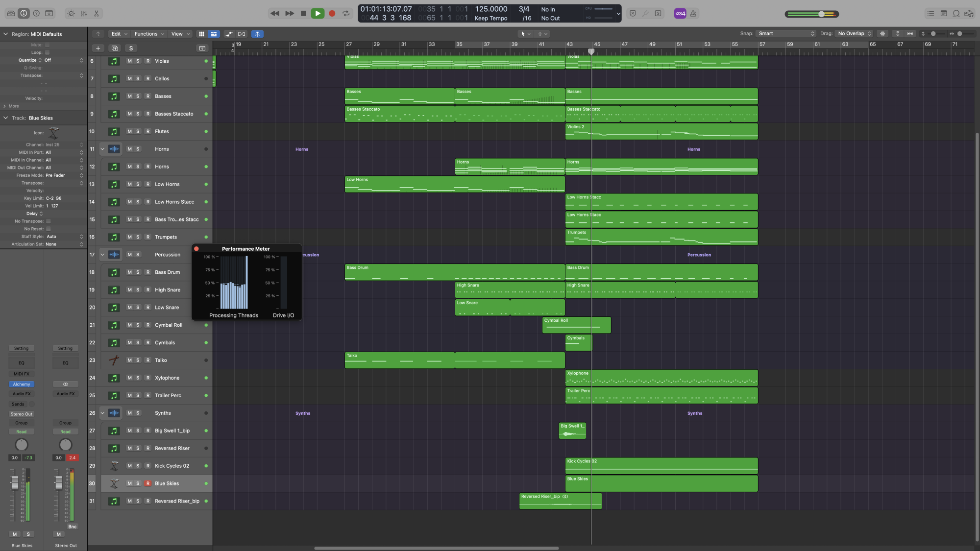Viewport: 980px width, 551px height.
Task: Click the Alchemy instrument slot
Action: tap(22, 384)
